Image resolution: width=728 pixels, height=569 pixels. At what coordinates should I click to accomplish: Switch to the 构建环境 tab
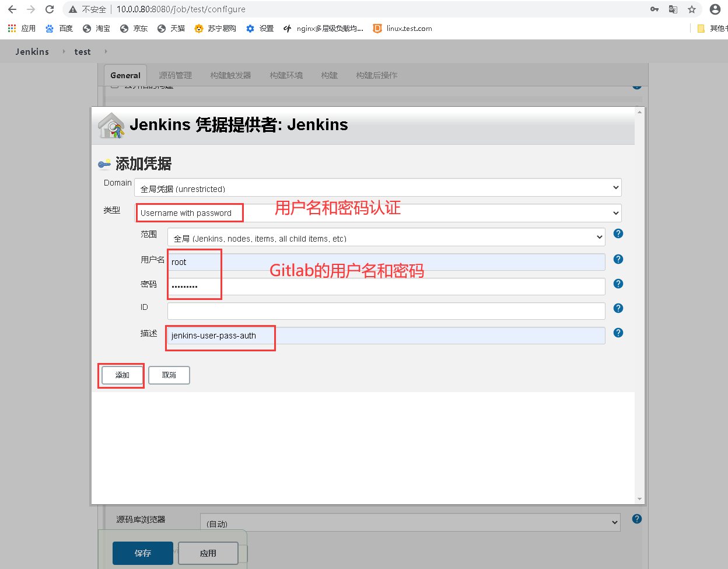(x=286, y=75)
